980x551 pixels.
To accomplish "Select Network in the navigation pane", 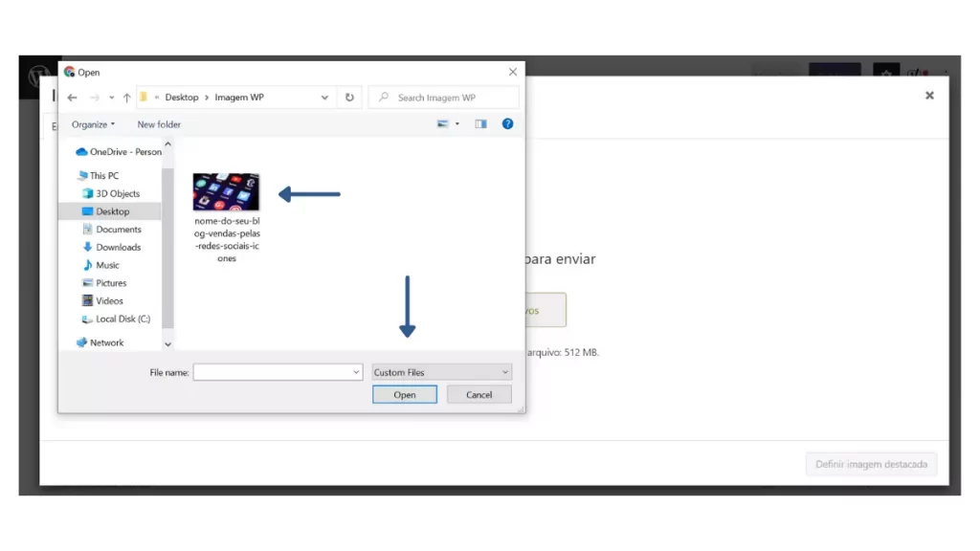I will pos(100,342).
